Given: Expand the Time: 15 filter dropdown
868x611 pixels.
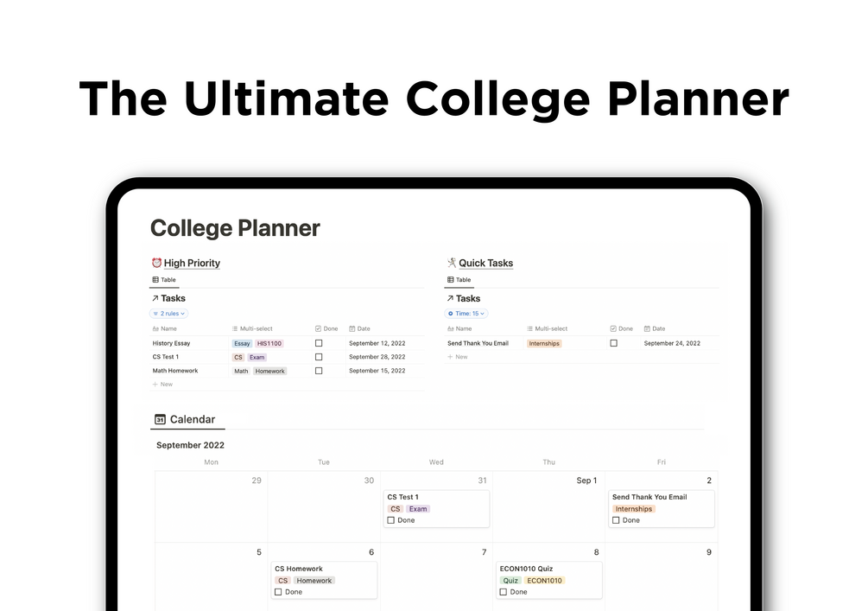Looking at the screenshot, I should tap(466, 314).
